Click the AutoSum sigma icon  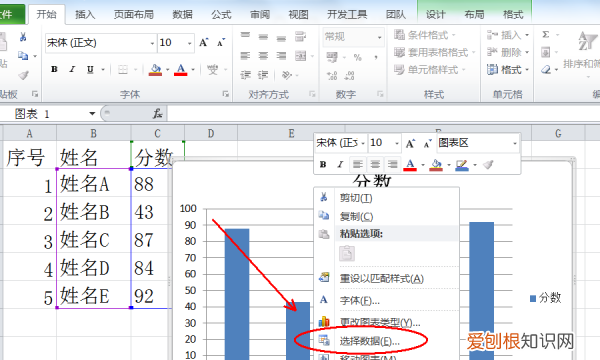pyautogui.click(x=546, y=34)
